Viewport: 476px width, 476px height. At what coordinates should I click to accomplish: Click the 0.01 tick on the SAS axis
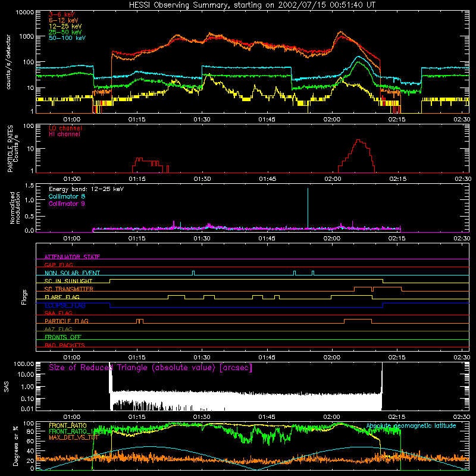pos(27,409)
